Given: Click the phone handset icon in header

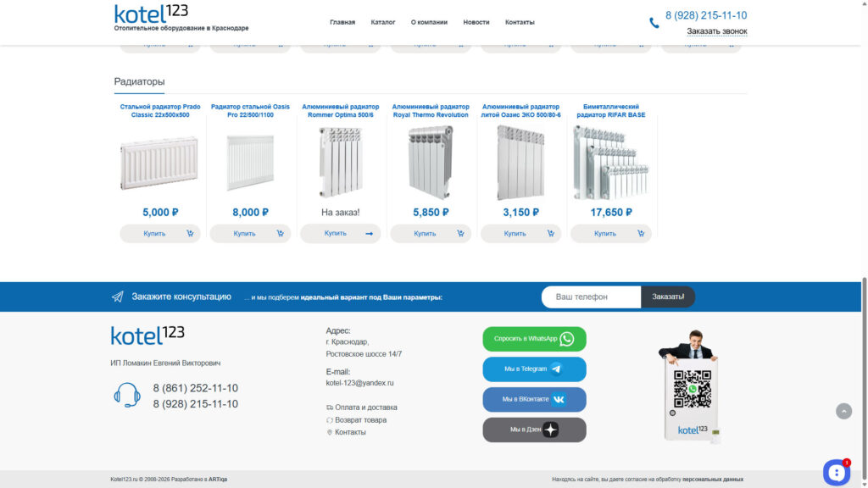Looking at the screenshot, I should (654, 23).
